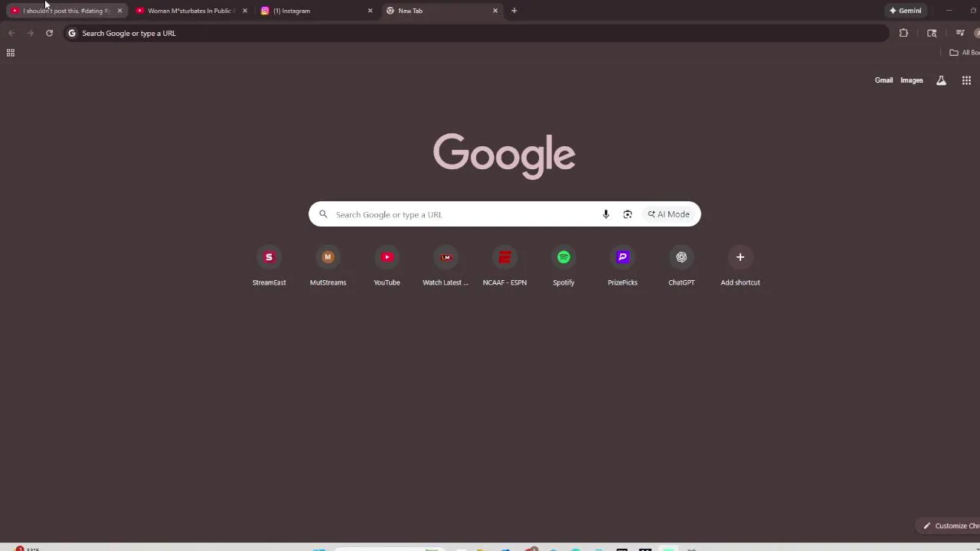
Task: Open the Spotify shortcut
Action: 563,266
